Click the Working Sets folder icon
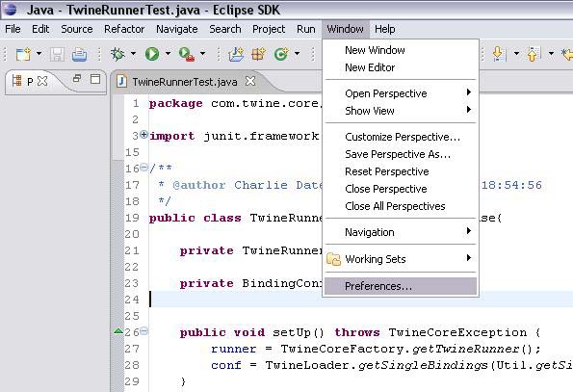This screenshot has height=392, width=573. [333, 259]
